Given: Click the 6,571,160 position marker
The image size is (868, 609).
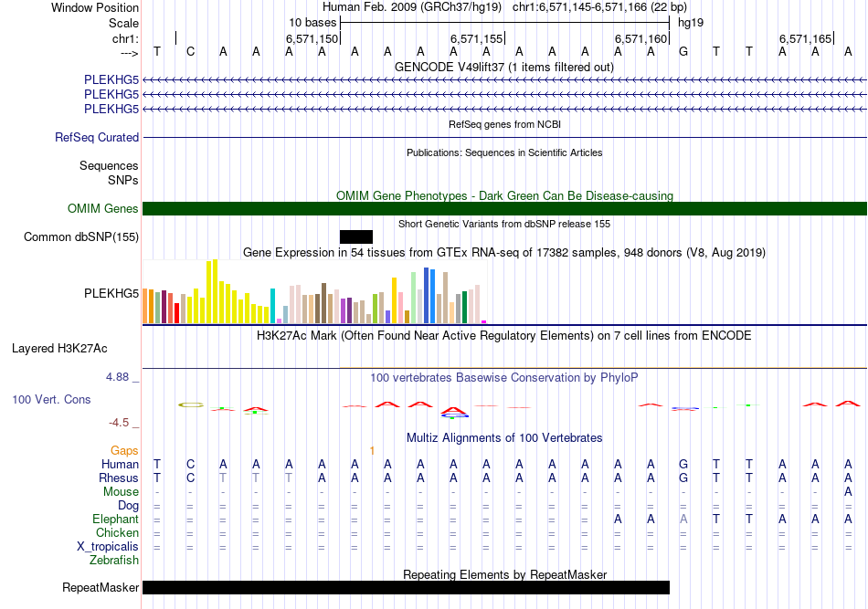Looking at the screenshot, I should tap(641, 38).
